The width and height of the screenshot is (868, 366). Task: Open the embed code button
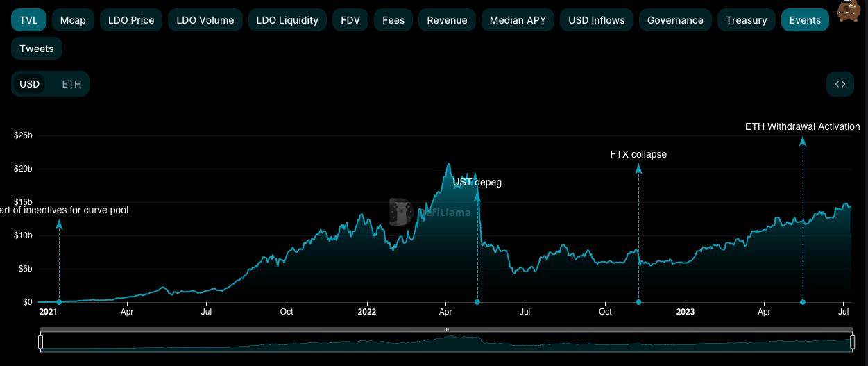click(840, 84)
